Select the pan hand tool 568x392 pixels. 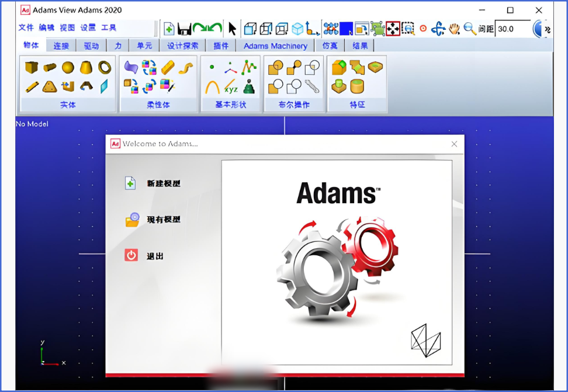455,27
